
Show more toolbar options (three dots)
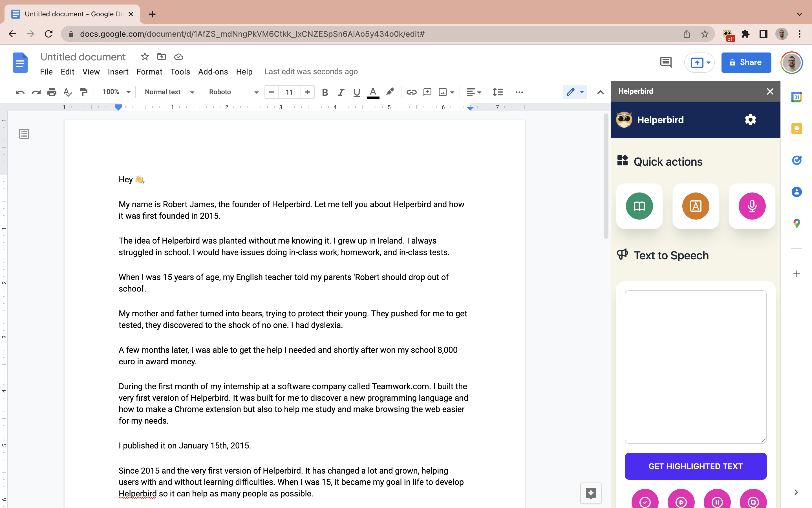point(519,92)
